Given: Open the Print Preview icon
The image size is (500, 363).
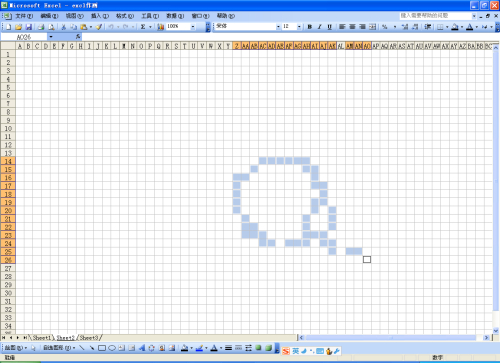Looking at the screenshot, I should pos(51,27).
